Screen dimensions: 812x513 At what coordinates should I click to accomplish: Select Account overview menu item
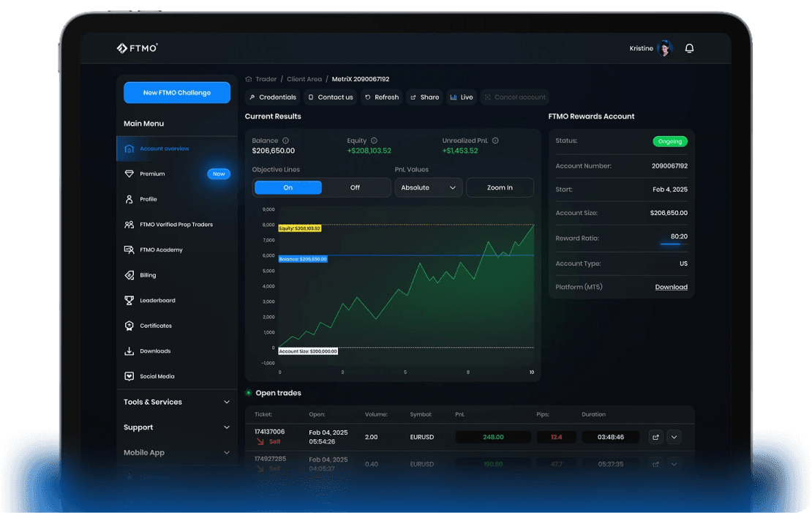click(176, 149)
